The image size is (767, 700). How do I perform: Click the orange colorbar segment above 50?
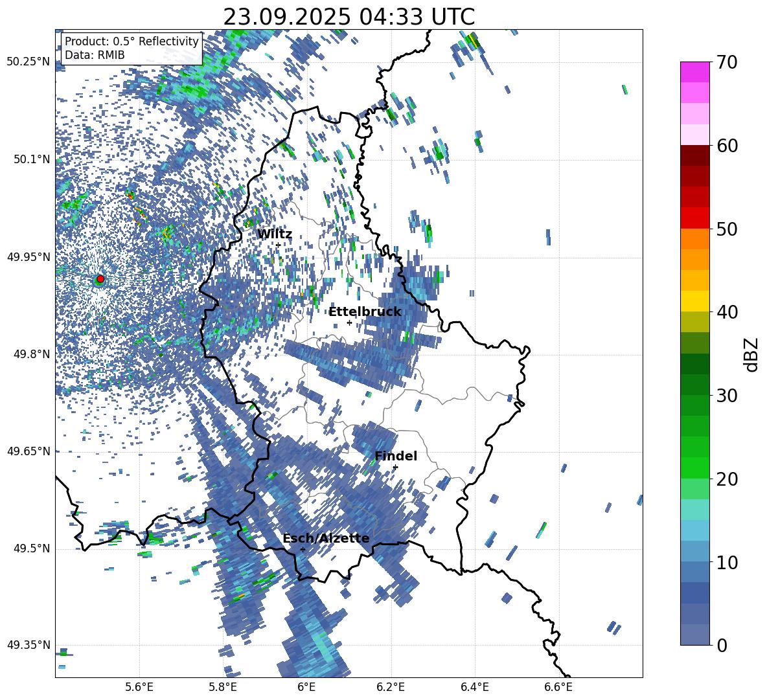click(694, 238)
